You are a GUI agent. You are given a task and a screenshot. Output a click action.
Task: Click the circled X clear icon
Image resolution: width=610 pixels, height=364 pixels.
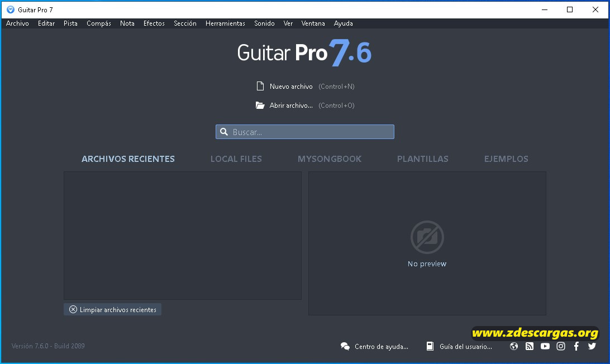coord(73,309)
